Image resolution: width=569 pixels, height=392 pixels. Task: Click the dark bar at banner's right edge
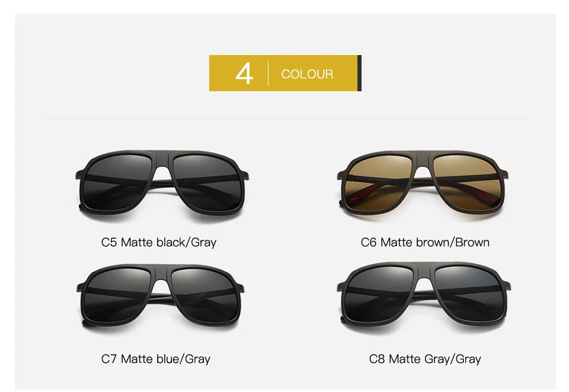[x=359, y=73]
